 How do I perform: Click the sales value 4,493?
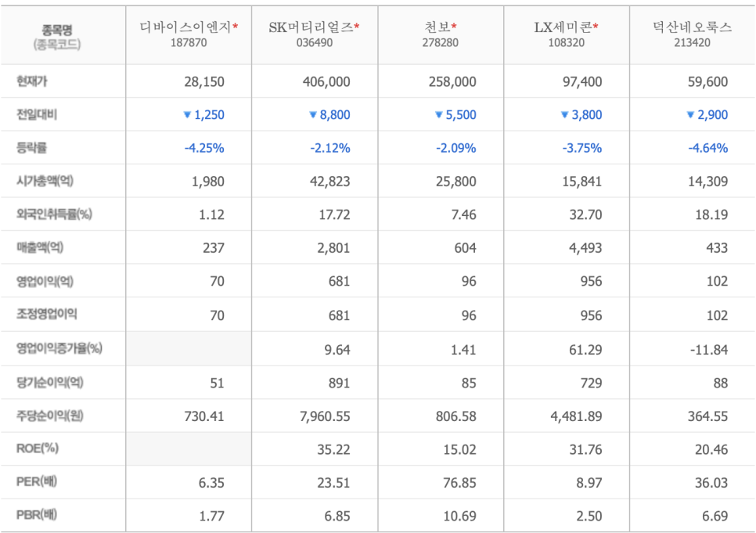(586, 248)
